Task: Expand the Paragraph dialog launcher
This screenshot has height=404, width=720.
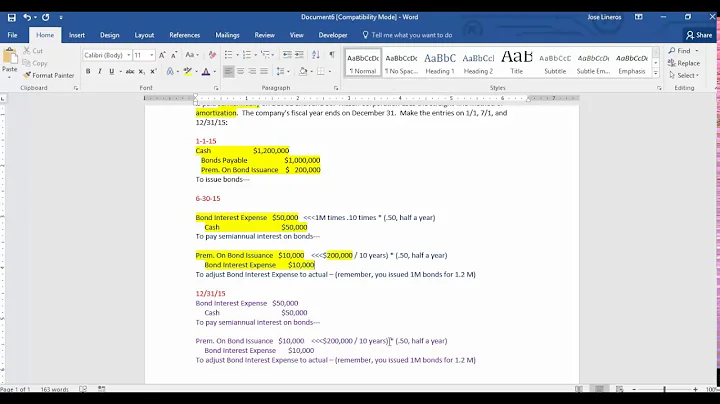Action: (x=336, y=88)
